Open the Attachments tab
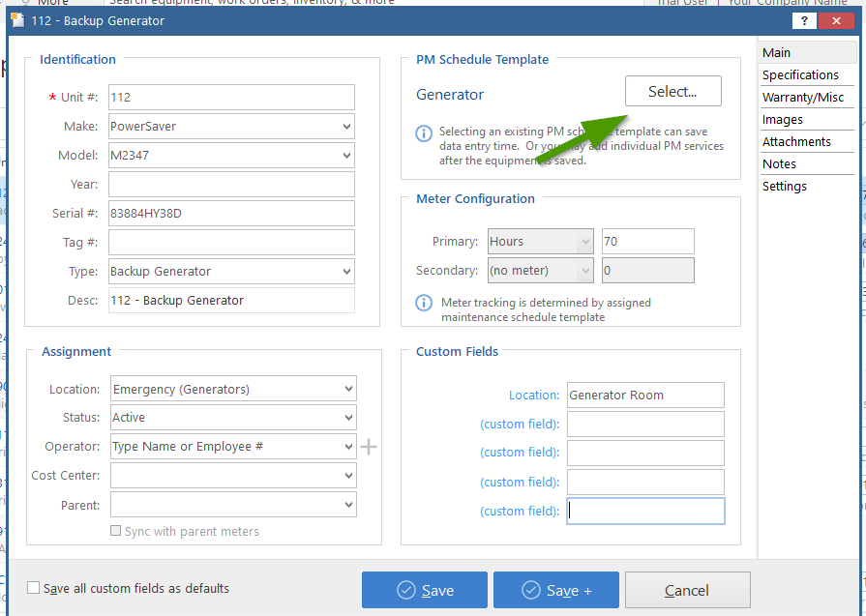The image size is (866, 616). point(807,142)
